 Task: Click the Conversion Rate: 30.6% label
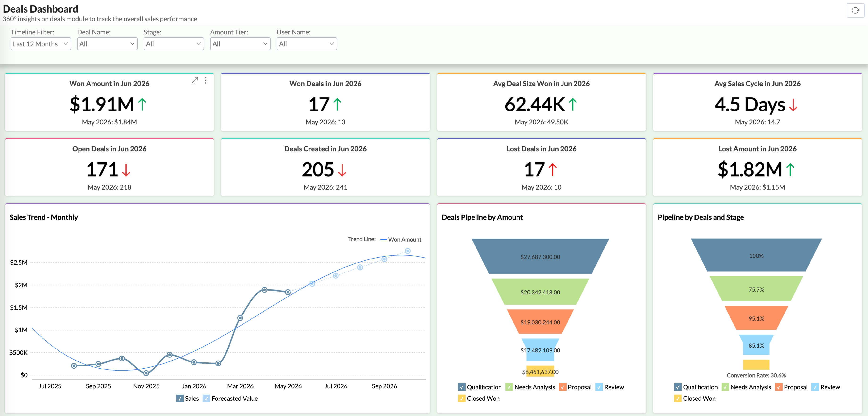[x=756, y=375]
